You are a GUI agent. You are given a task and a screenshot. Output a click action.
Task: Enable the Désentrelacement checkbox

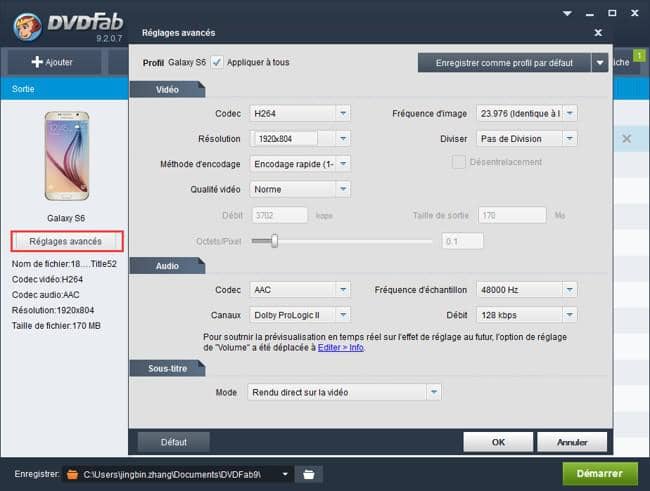pyautogui.click(x=458, y=162)
